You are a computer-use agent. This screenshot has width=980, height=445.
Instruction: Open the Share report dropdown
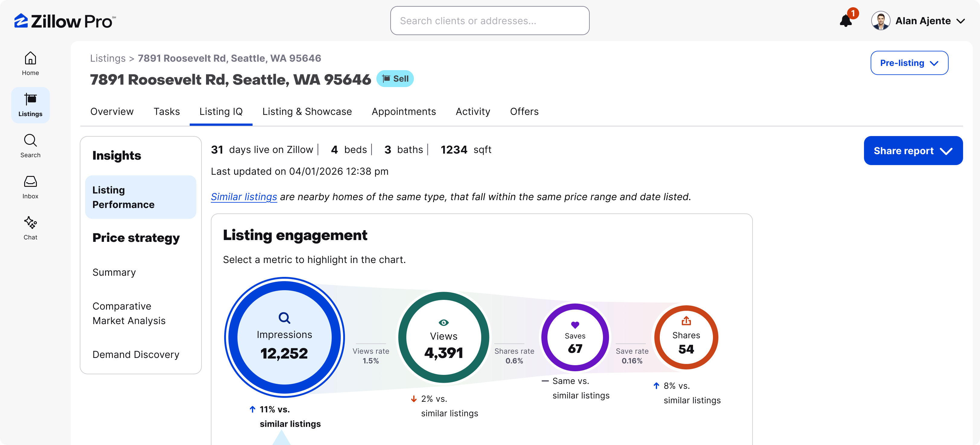click(913, 151)
